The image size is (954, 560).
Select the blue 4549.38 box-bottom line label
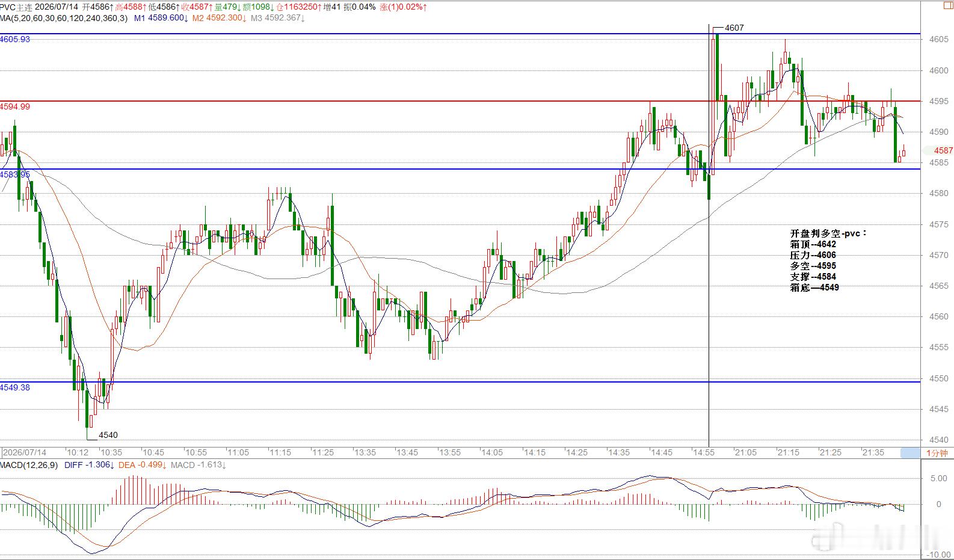tap(15, 387)
